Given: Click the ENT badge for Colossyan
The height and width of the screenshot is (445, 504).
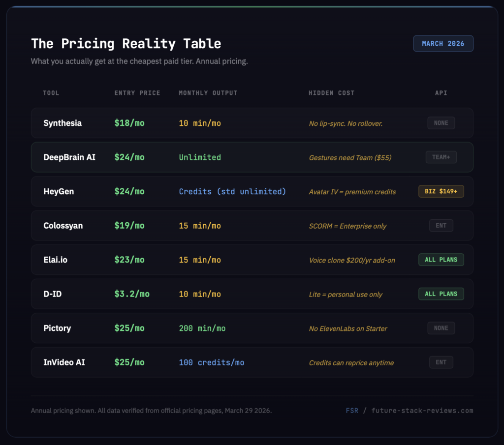Looking at the screenshot, I should pos(441,225).
